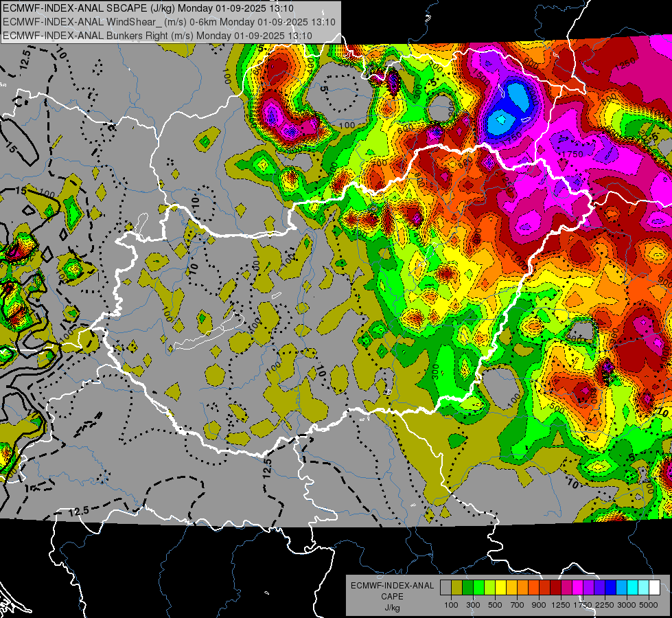672x618 pixels.
Task: Select the lime yellow-green legend swatch
Action: click(x=489, y=588)
